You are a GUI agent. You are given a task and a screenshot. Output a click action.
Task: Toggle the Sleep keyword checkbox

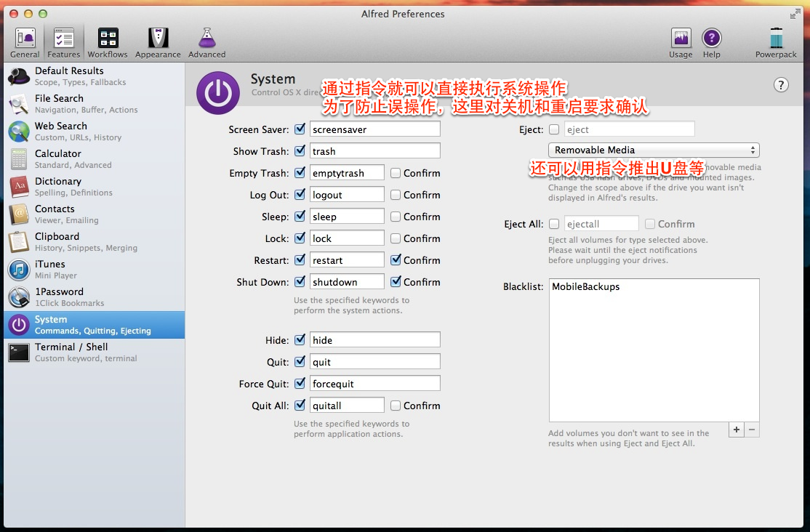tap(300, 217)
